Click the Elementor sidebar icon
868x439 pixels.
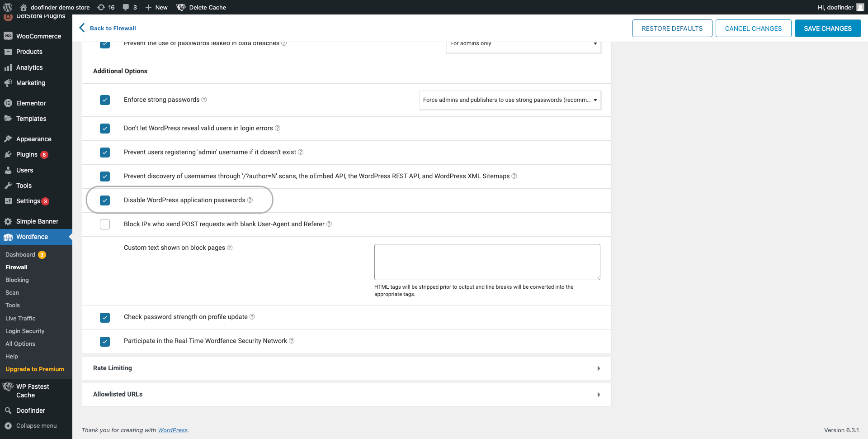pyautogui.click(x=8, y=103)
